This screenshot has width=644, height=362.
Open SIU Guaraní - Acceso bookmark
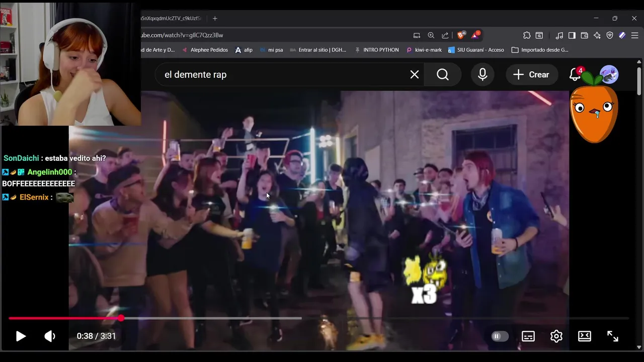coord(476,50)
